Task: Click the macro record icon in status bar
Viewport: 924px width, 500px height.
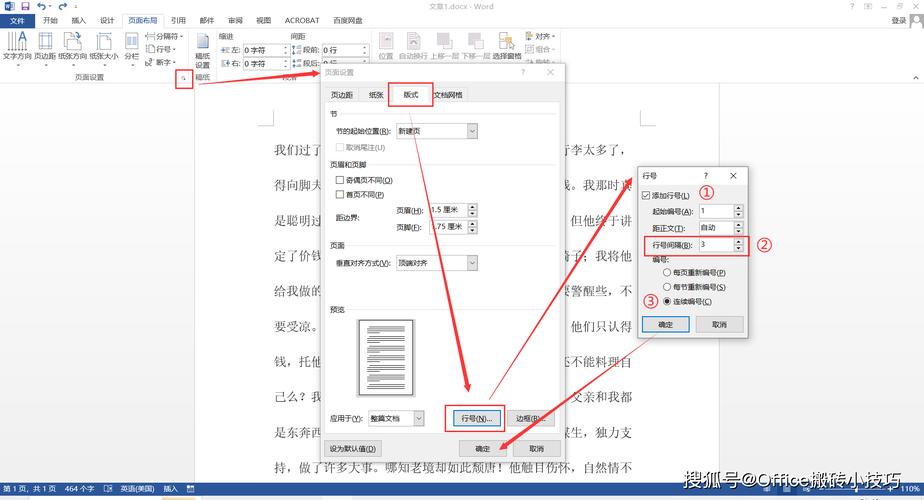Action: pos(190,489)
